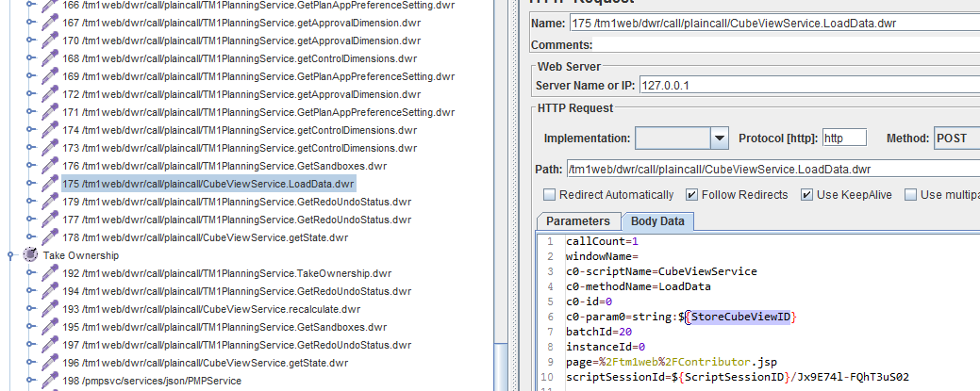The image size is (980, 391).
Task: Switch to the Parameters tab
Action: 578,221
